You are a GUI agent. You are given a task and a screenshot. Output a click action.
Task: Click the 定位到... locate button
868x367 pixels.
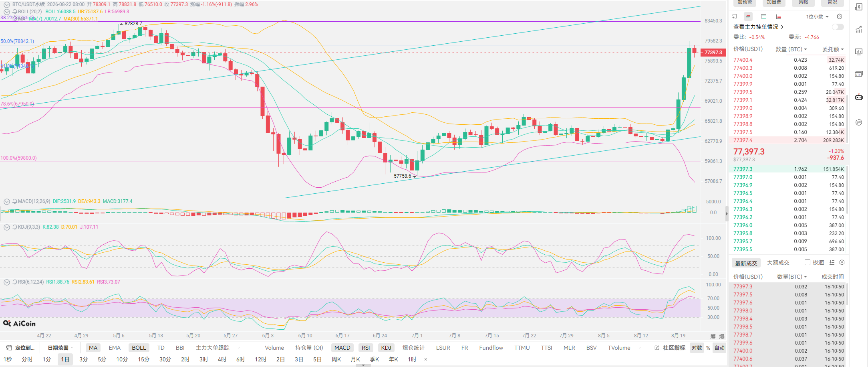pos(20,348)
